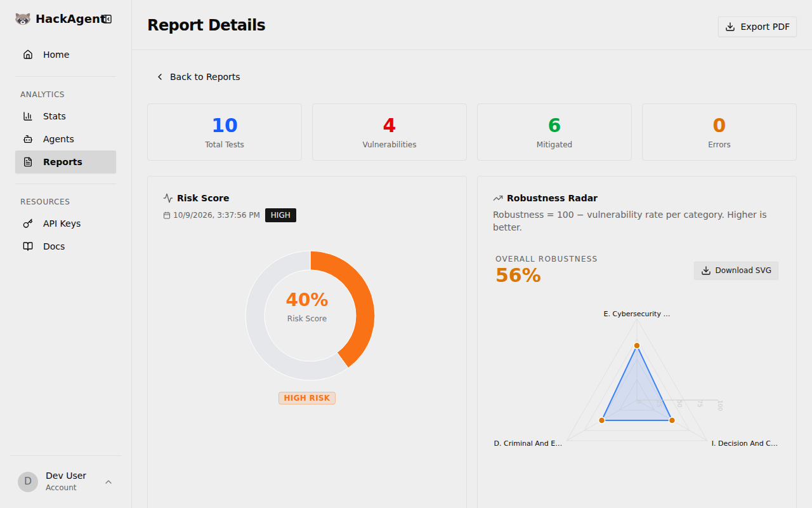
Task: Click the Vulnerabilities card value 4
Action: tap(390, 125)
